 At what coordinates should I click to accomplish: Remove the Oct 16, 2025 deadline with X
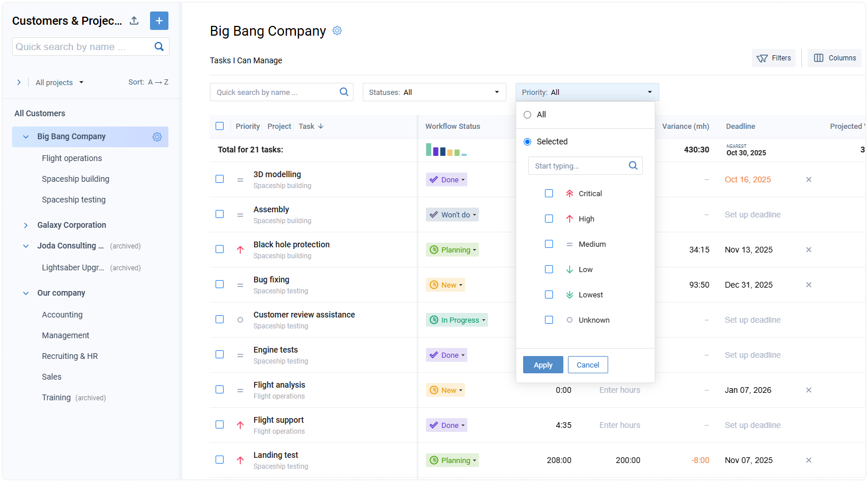pyautogui.click(x=808, y=179)
